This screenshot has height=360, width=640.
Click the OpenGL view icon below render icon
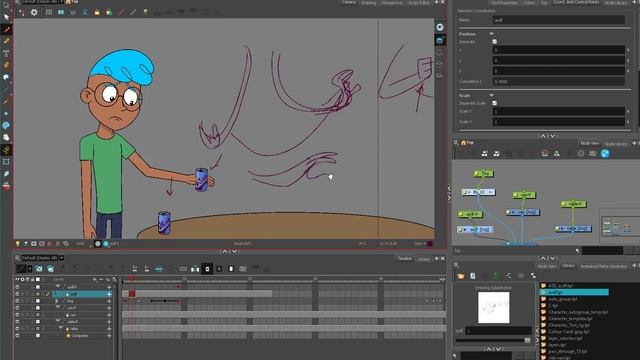[440, 40]
